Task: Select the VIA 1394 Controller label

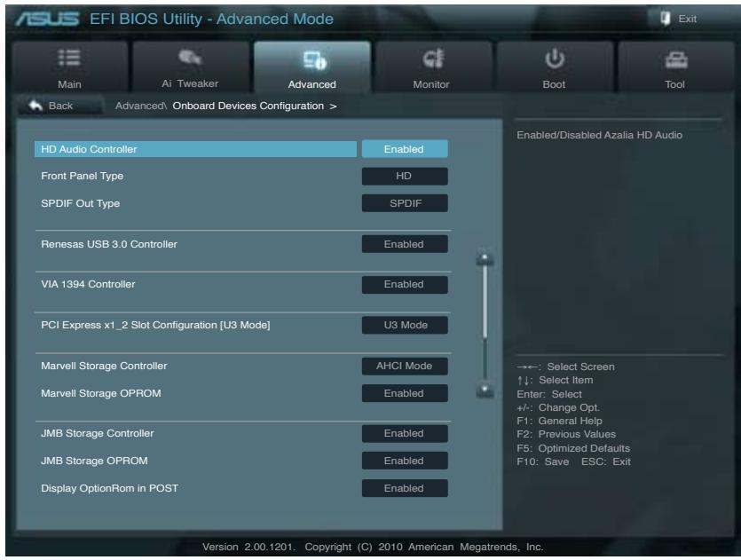Action: click(88, 284)
